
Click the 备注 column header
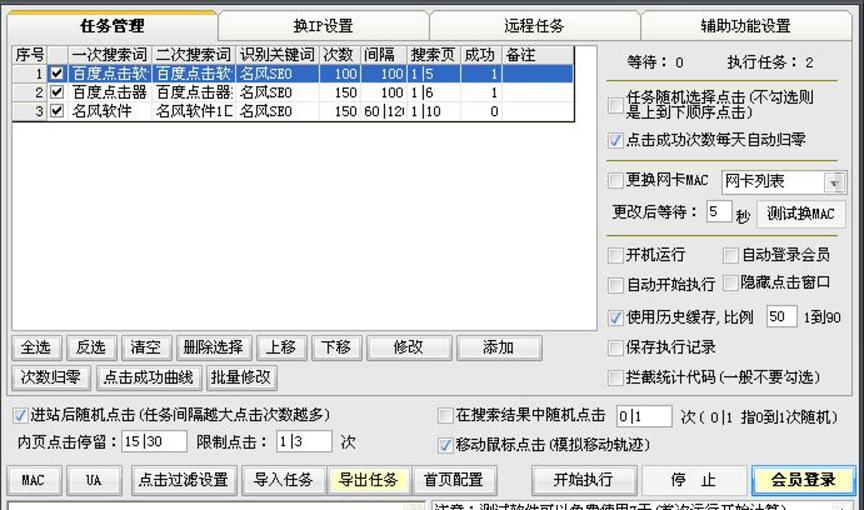[x=537, y=55]
